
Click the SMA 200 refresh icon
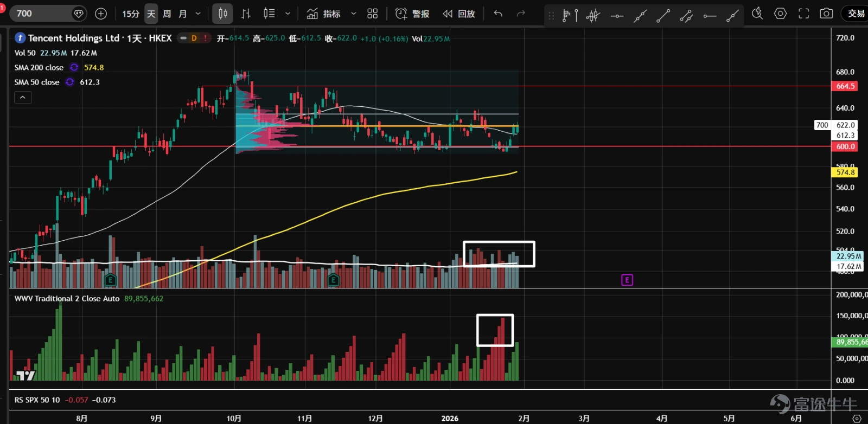[74, 68]
